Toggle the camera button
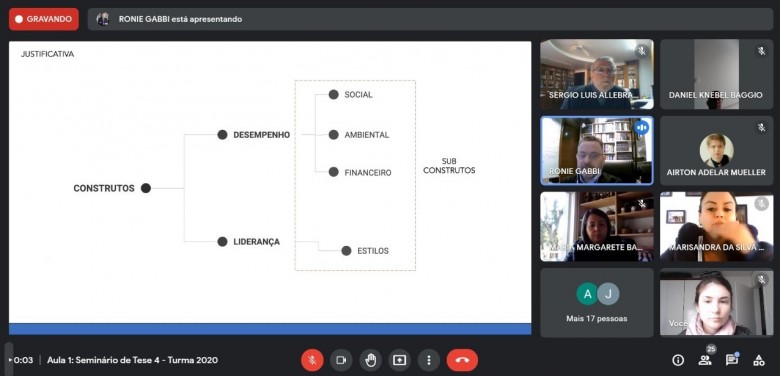Screen dimensions: 780x376 click(341, 360)
